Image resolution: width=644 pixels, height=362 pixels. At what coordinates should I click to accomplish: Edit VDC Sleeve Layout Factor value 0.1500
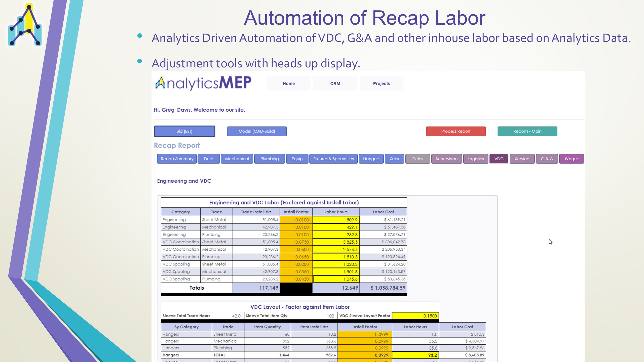(x=415, y=316)
